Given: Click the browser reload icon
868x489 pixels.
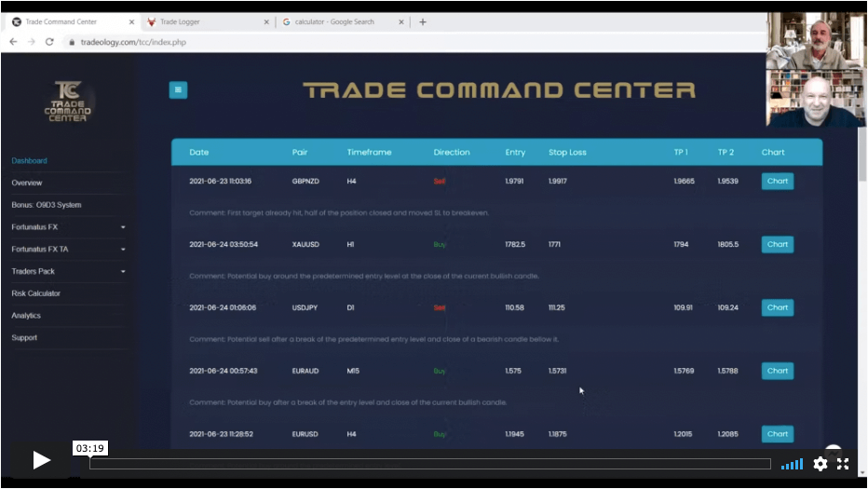Looking at the screenshot, I should [x=49, y=42].
